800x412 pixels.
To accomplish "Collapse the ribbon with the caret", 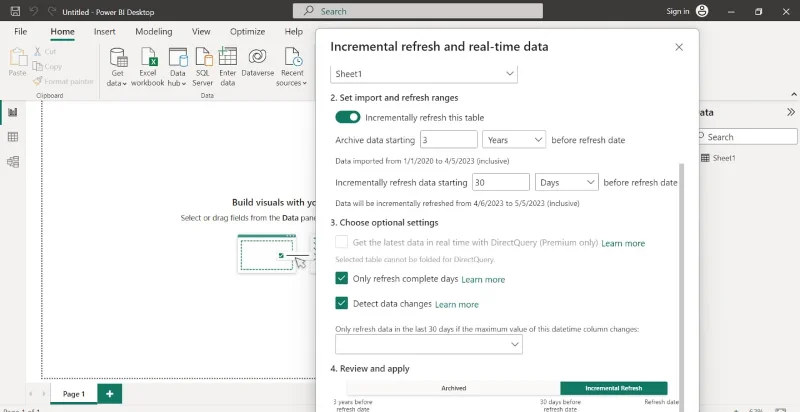I will coord(794,94).
